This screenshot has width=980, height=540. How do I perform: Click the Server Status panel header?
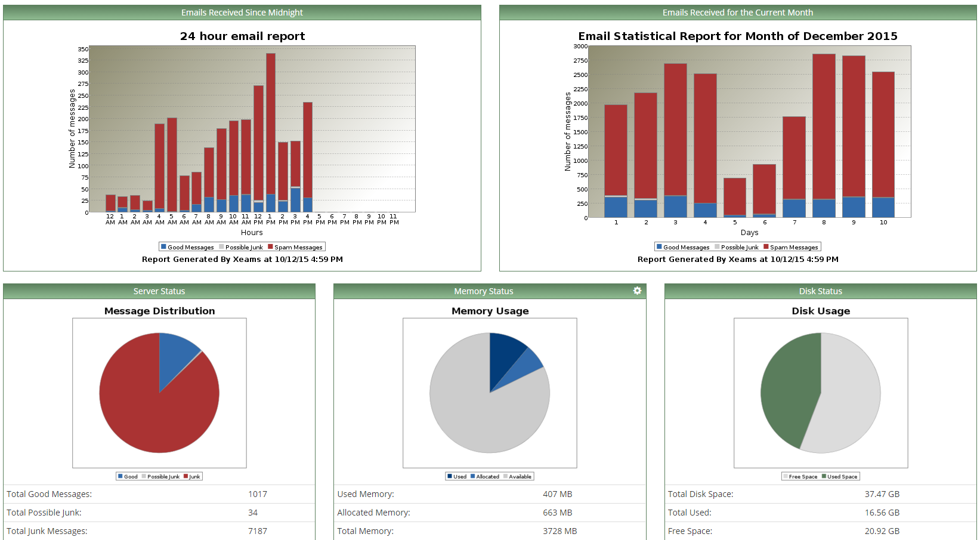159,291
